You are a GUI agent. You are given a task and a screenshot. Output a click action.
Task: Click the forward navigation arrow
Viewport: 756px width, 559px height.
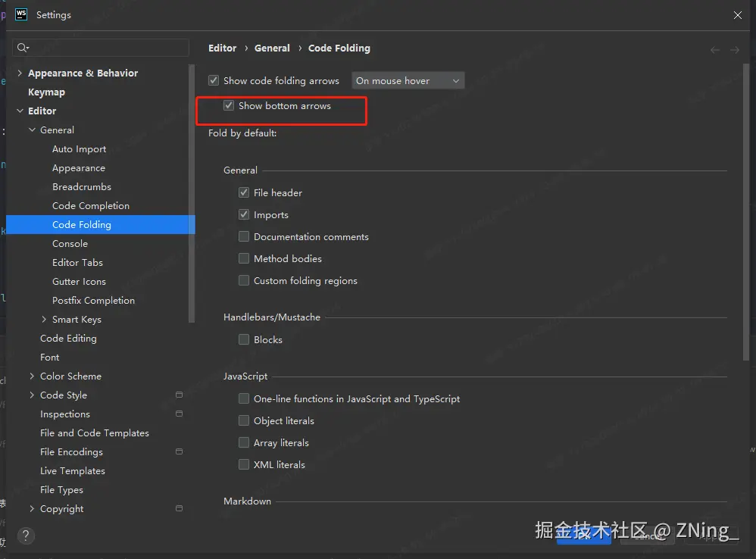pos(734,50)
